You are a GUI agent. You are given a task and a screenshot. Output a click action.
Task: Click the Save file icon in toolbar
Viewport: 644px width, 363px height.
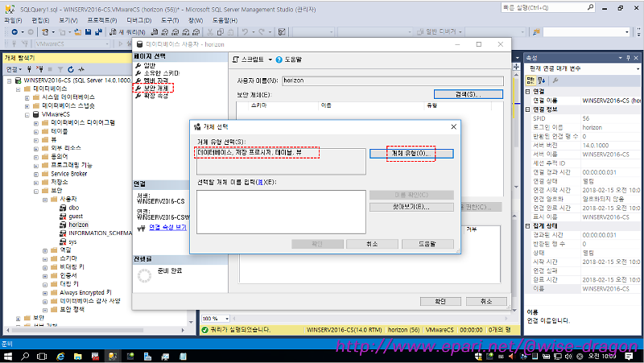tap(88, 32)
